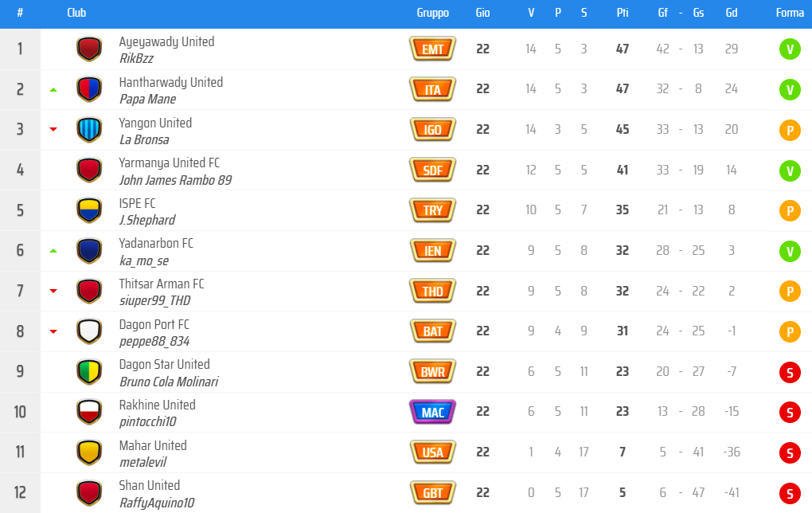Open Thitsar Arman FC team link

pos(162,284)
